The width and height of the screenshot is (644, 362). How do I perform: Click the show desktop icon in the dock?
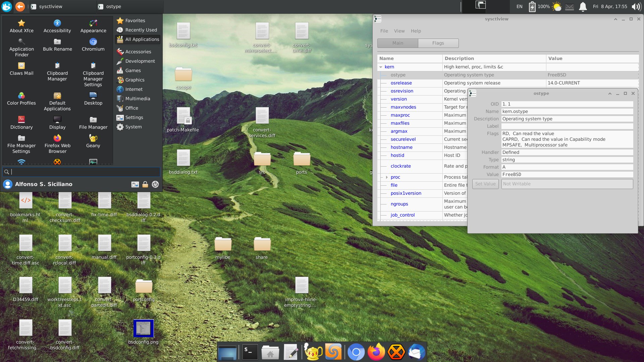pos(227,352)
